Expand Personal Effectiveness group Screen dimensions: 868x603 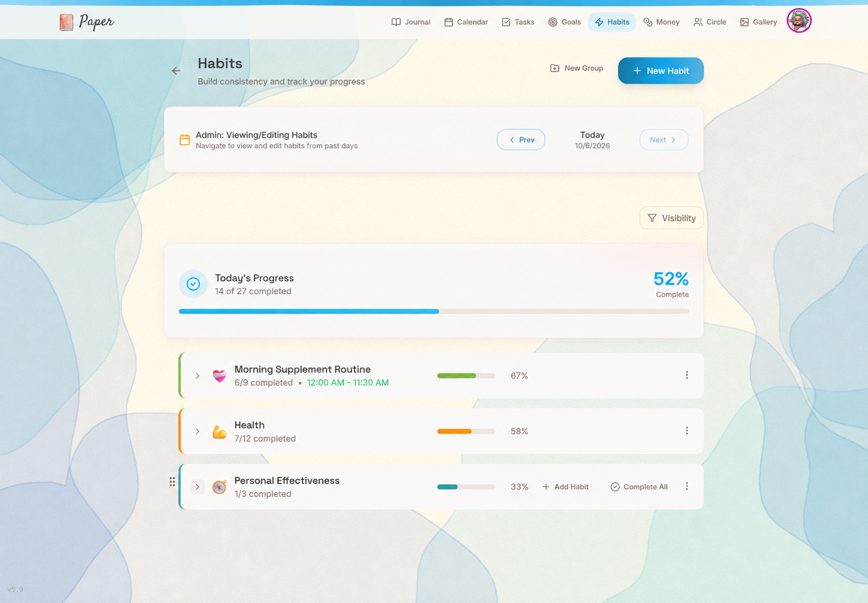(x=197, y=487)
